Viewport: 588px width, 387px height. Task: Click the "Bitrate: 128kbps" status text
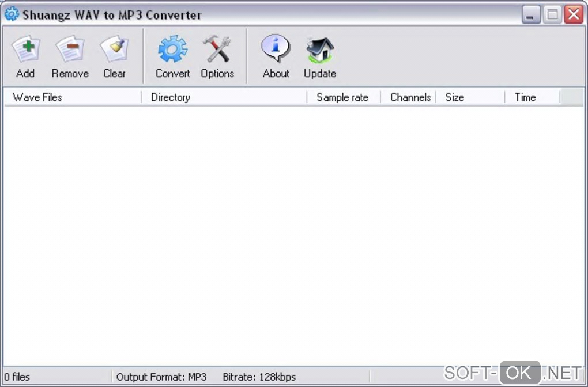pyautogui.click(x=259, y=377)
